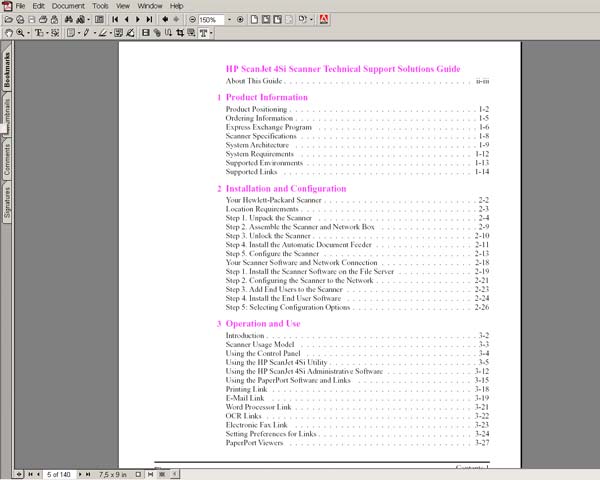Image resolution: width=600 pixels, height=480 pixels.
Task: Go to next page via status bar arrow
Action: click(x=80, y=475)
